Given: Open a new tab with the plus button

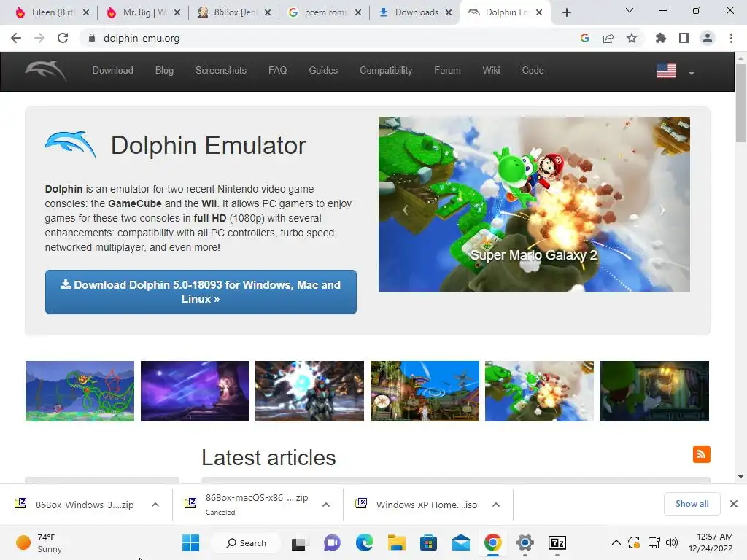Looking at the screenshot, I should point(566,13).
